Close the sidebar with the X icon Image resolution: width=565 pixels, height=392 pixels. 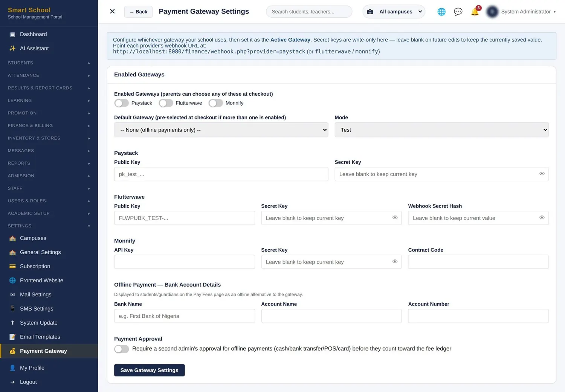112,11
